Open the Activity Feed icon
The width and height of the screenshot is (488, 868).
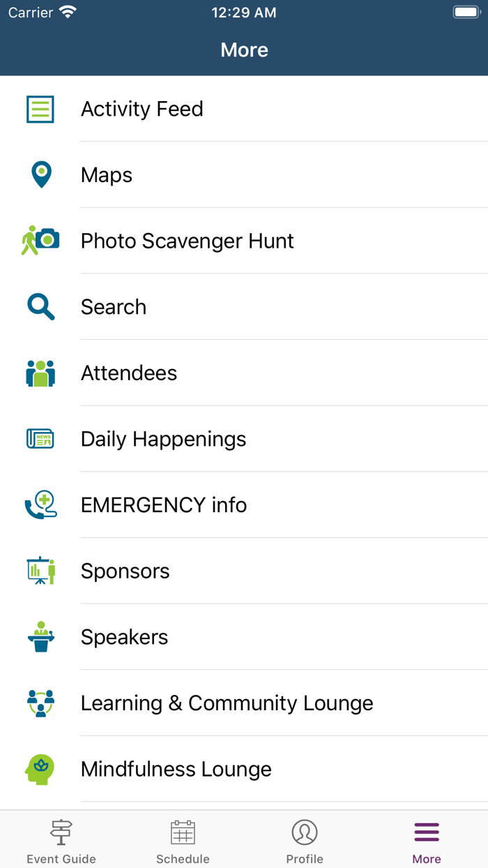tap(40, 109)
